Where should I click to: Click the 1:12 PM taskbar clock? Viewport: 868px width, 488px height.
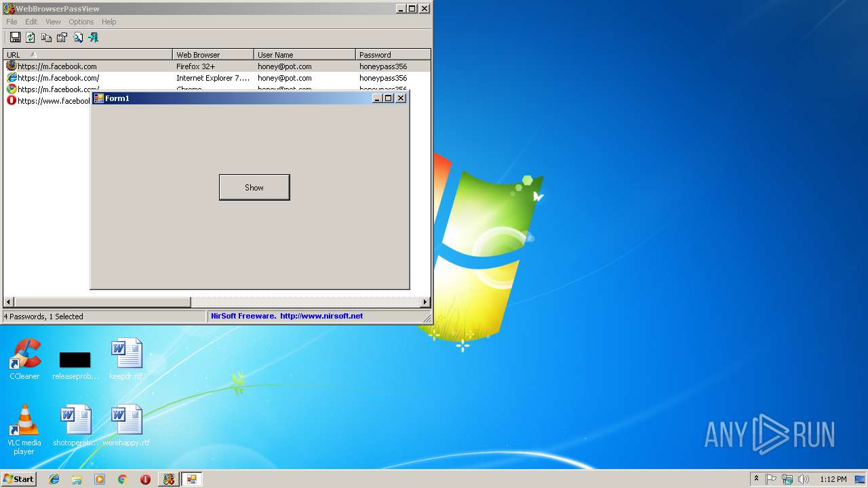[x=833, y=479]
